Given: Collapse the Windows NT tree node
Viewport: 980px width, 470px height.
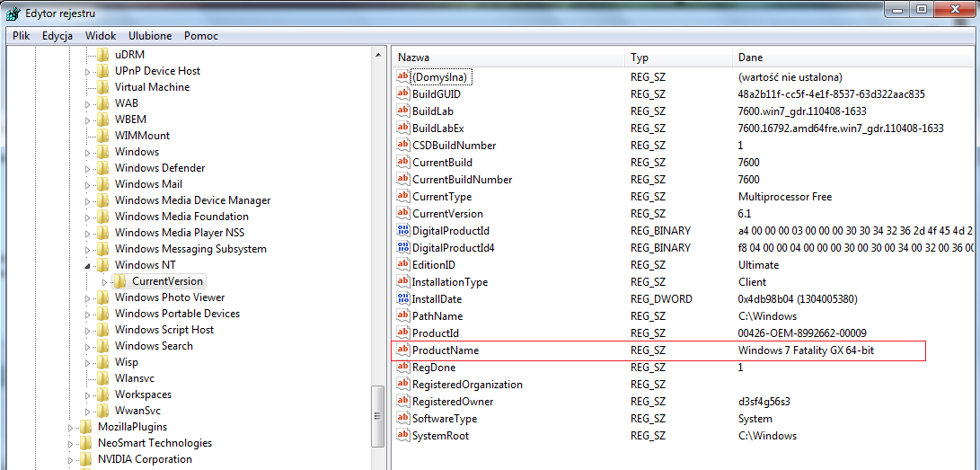Looking at the screenshot, I should coord(88,266).
